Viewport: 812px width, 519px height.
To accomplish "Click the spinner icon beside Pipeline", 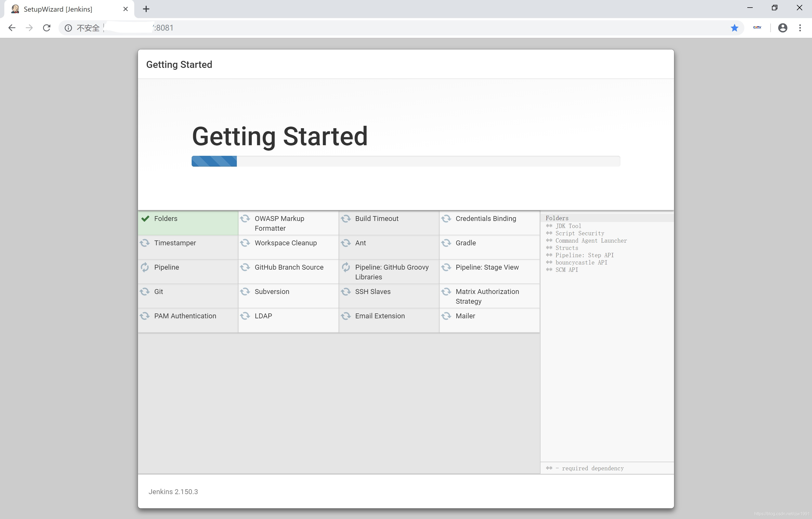I will pos(145,267).
